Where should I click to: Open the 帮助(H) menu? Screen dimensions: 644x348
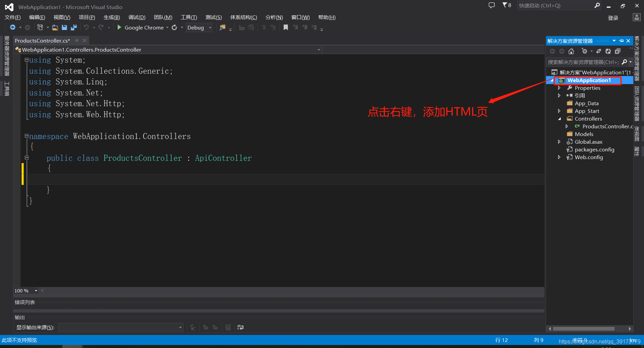(327, 17)
